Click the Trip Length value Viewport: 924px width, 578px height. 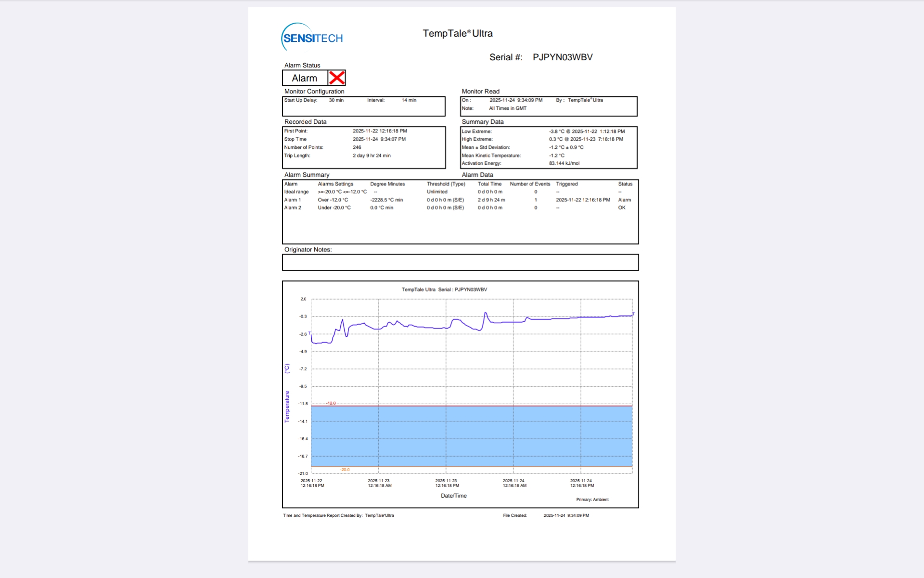click(x=372, y=156)
